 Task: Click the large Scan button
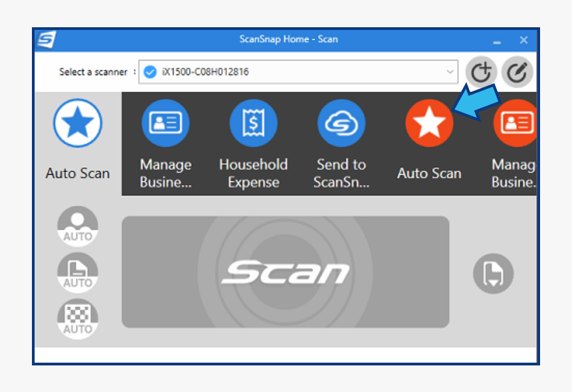pyautogui.click(x=285, y=272)
